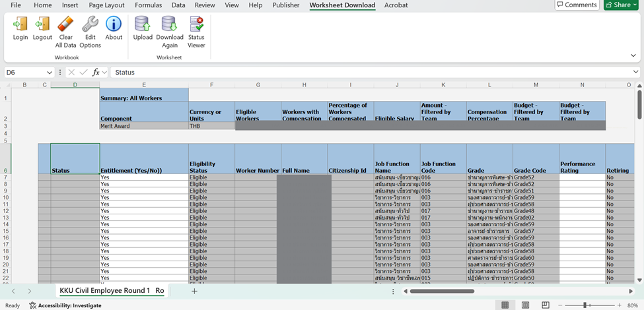Switch to Normal view in status bar

tap(505, 305)
